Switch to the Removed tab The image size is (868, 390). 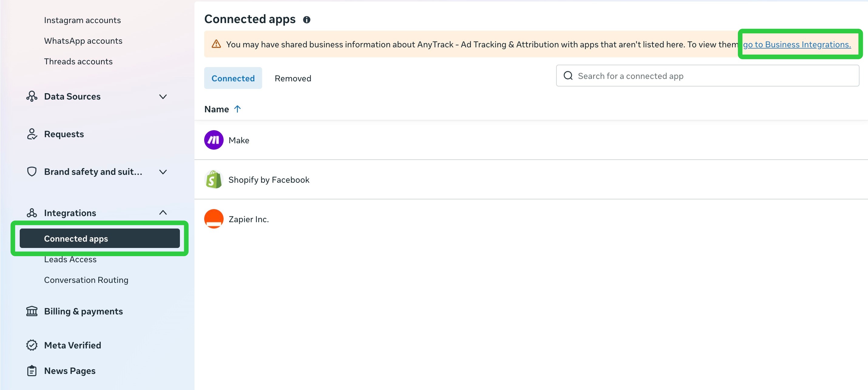(x=293, y=78)
